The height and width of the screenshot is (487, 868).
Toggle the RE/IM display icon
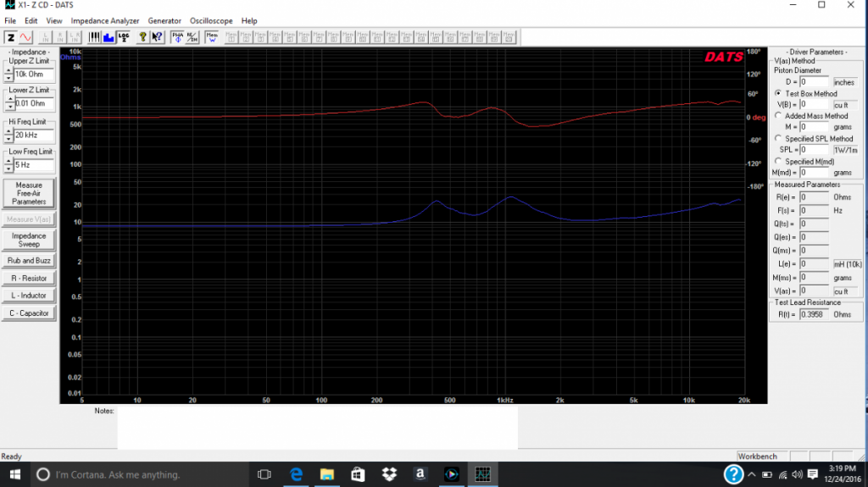(x=192, y=37)
